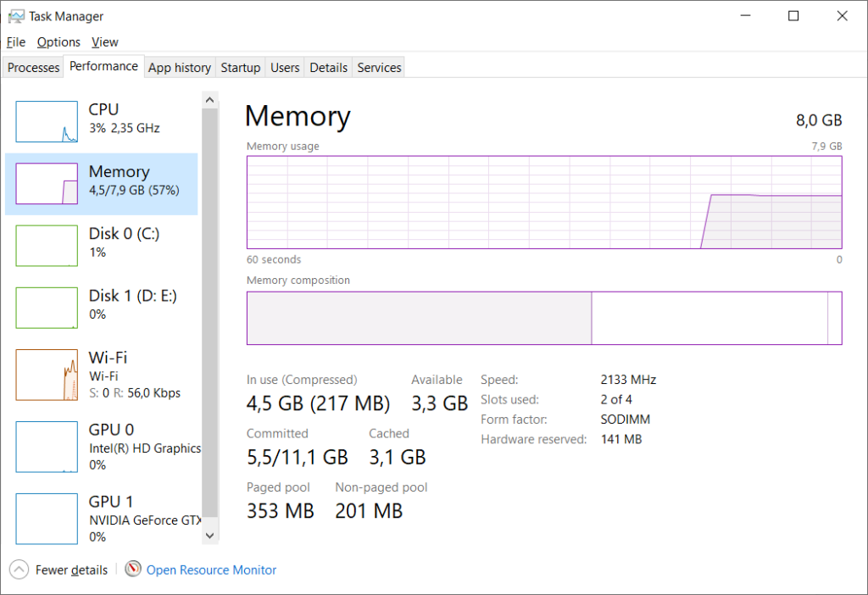The image size is (868, 595).
Task: Click the 'NVIDIA GeForce GTX' GPU 1 text
Action: tap(145, 520)
